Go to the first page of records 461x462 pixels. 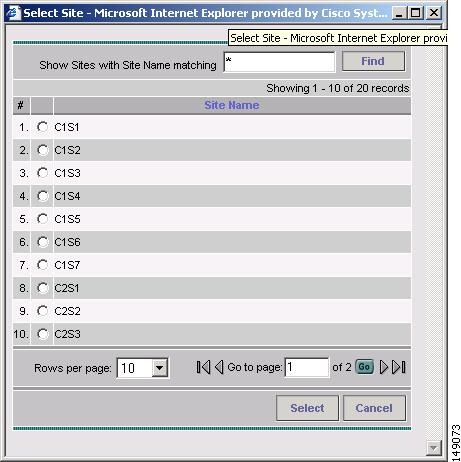(x=203, y=367)
